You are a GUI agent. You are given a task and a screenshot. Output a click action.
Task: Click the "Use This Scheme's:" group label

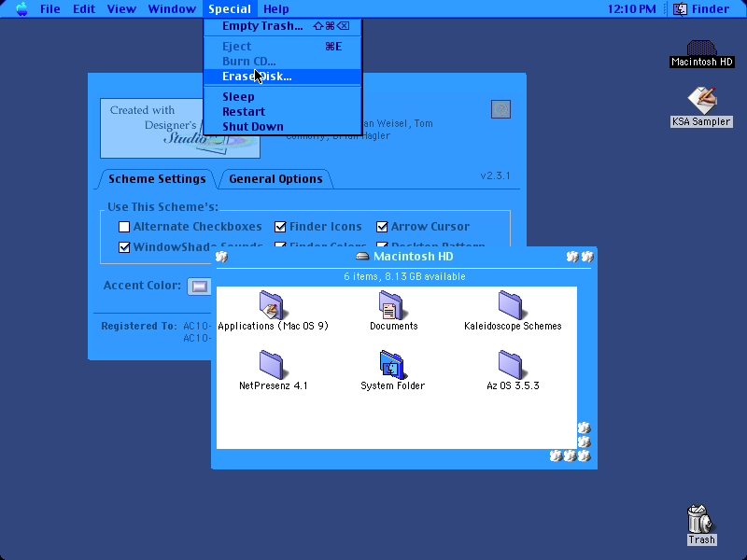[x=162, y=206]
